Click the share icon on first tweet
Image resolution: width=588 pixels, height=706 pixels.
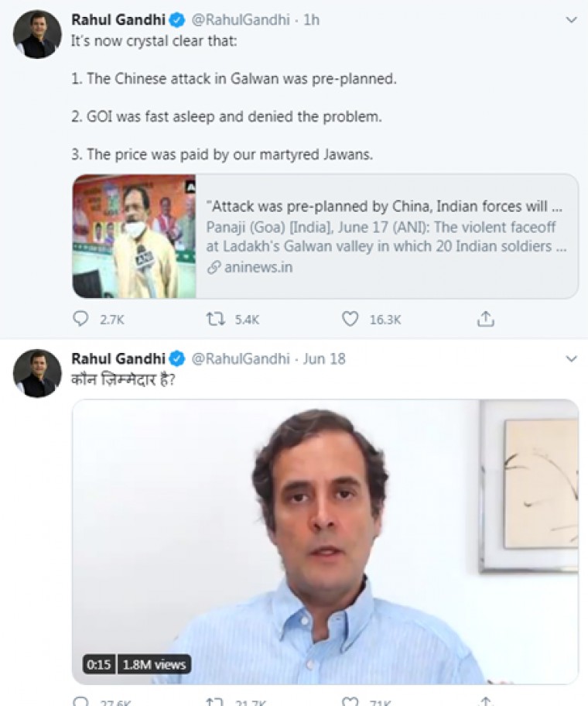tap(485, 318)
